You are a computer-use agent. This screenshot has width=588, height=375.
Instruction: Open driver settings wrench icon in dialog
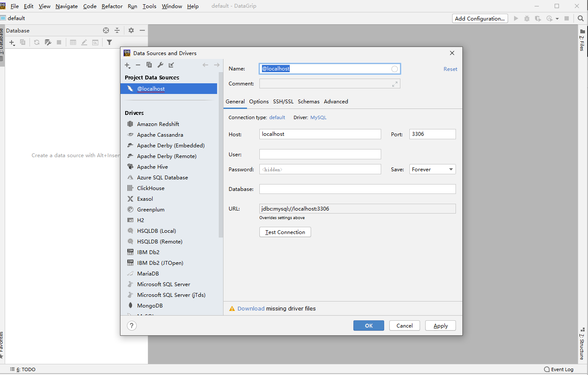point(160,65)
